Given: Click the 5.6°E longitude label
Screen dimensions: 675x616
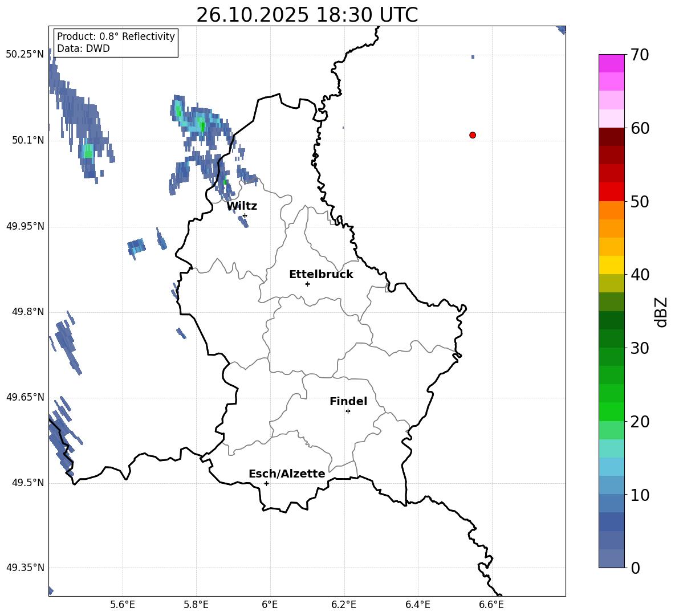Looking at the screenshot, I should pos(123,605).
